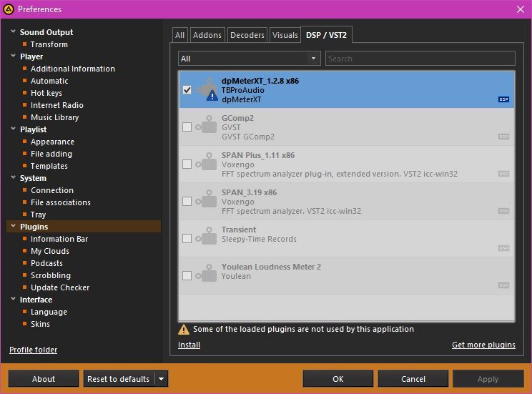
Task: Open My Clouds plugin settings
Action: (50, 251)
